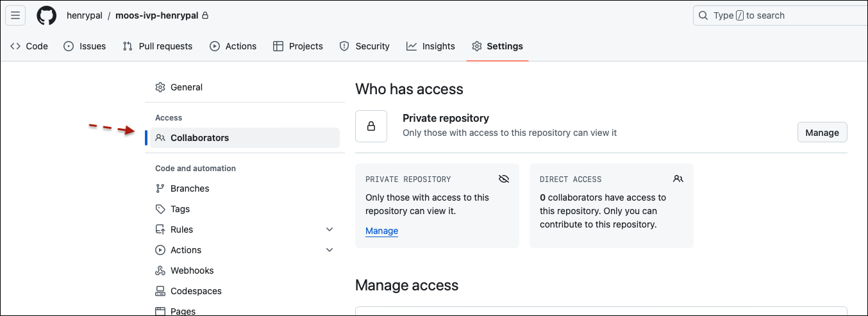Switch to the Pull requests tab
Viewport: 868px width, 316px height.
[158, 46]
